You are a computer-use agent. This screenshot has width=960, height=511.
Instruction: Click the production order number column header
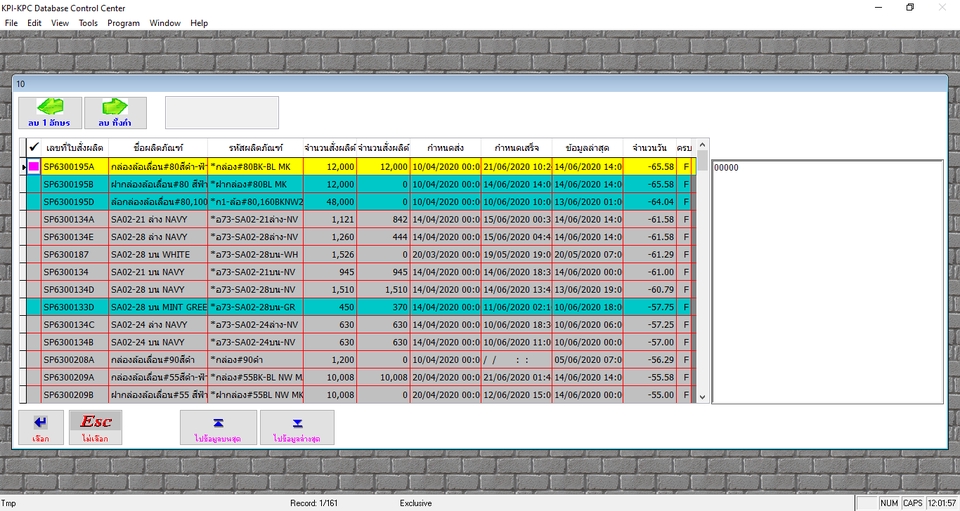pos(75,147)
